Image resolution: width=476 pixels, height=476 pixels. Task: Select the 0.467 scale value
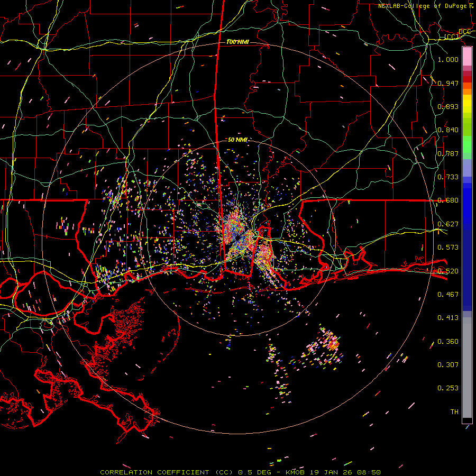click(448, 295)
